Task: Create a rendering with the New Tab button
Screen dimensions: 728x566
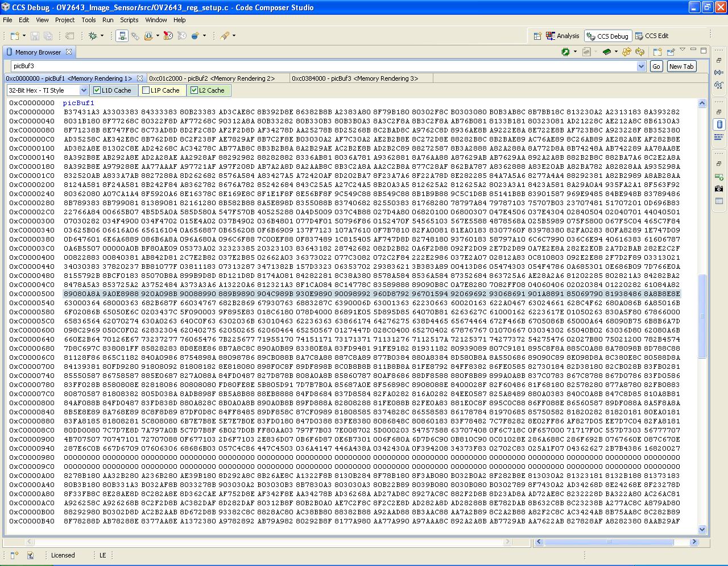Action: (681, 66)
